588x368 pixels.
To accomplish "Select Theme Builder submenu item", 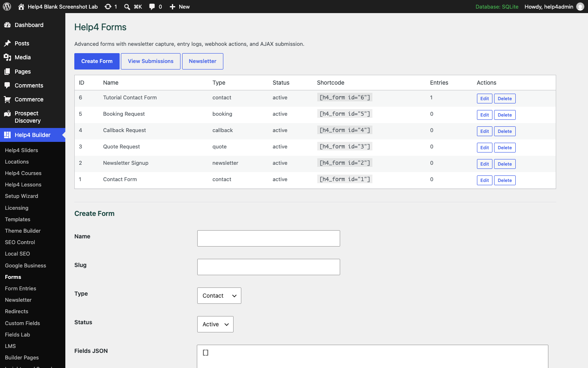I will (23, 231).
